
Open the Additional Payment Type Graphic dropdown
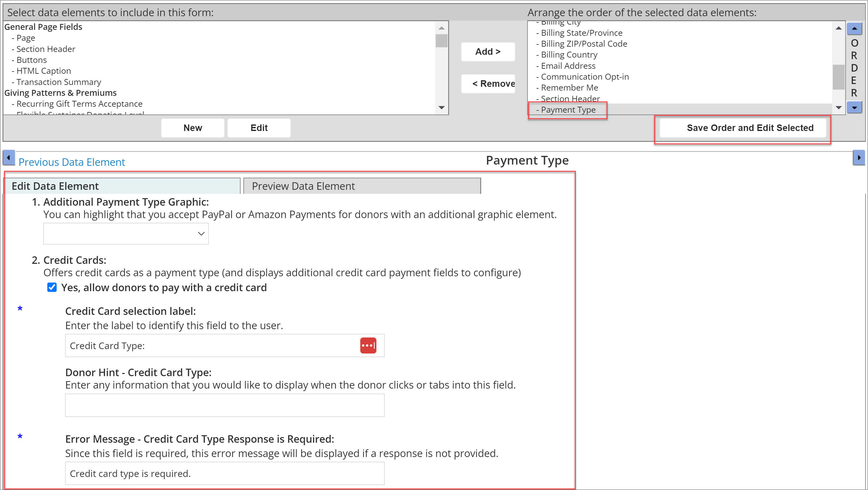click(x=126, y=233)
